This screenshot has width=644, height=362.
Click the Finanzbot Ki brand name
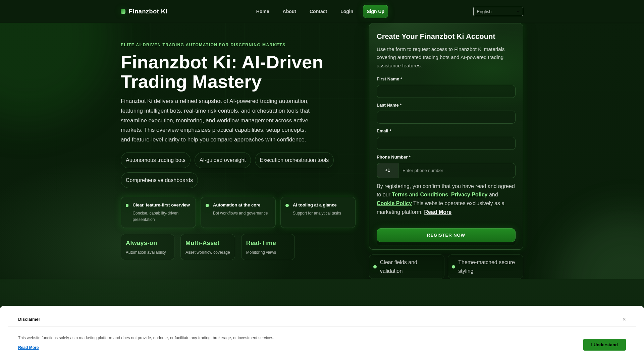pyautogui.click(x=148, y=11)
